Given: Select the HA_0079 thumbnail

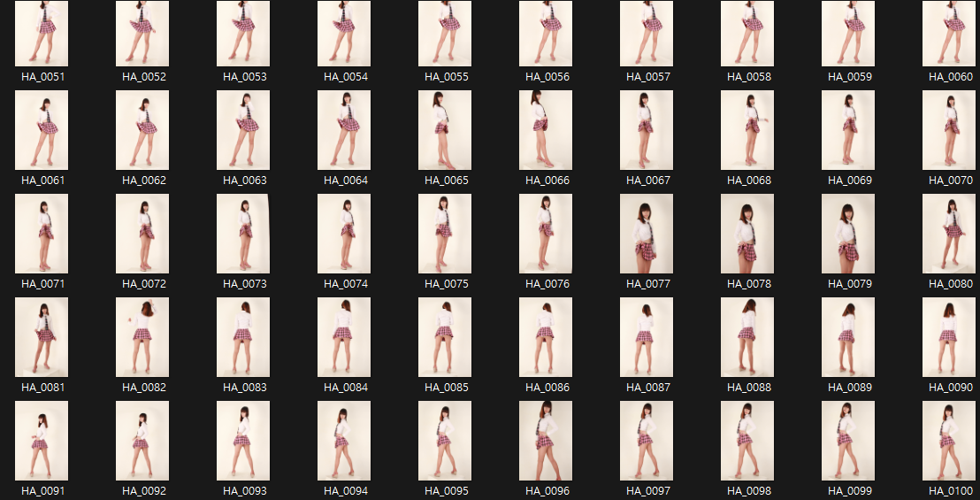Looking at the screenshot, I should pos(848,234).
